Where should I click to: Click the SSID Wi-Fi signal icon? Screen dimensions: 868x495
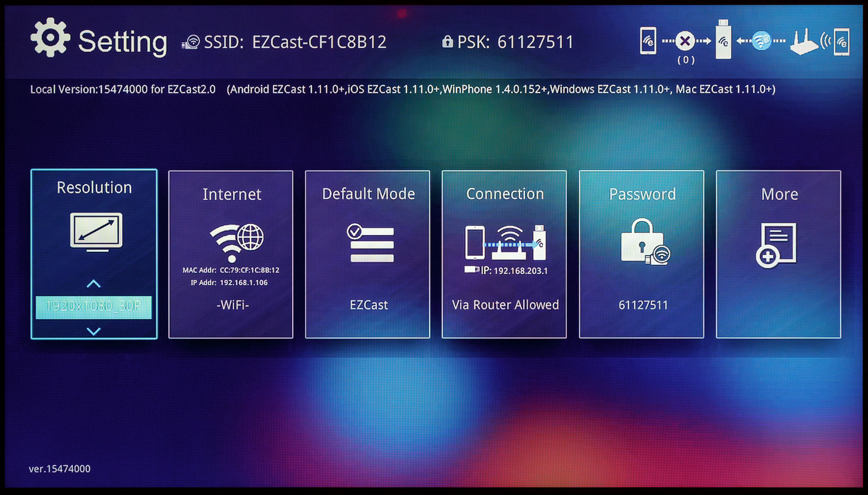pos(191,42)
